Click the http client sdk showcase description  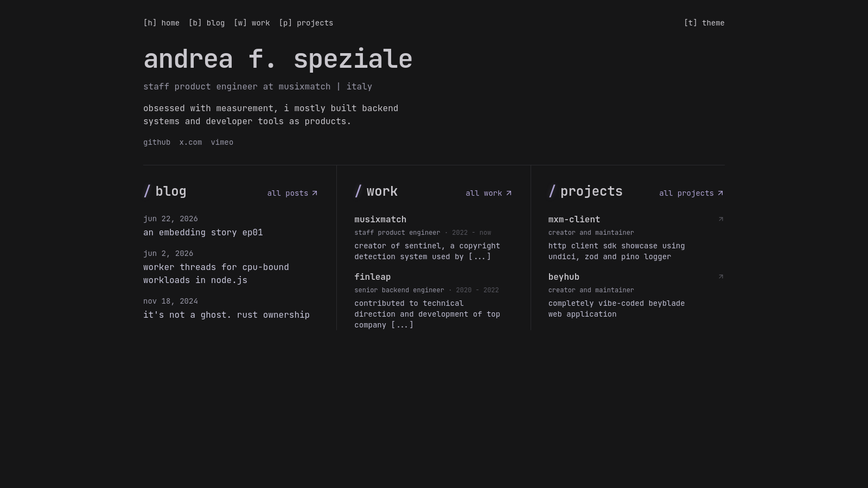click(x=617, y=252)
